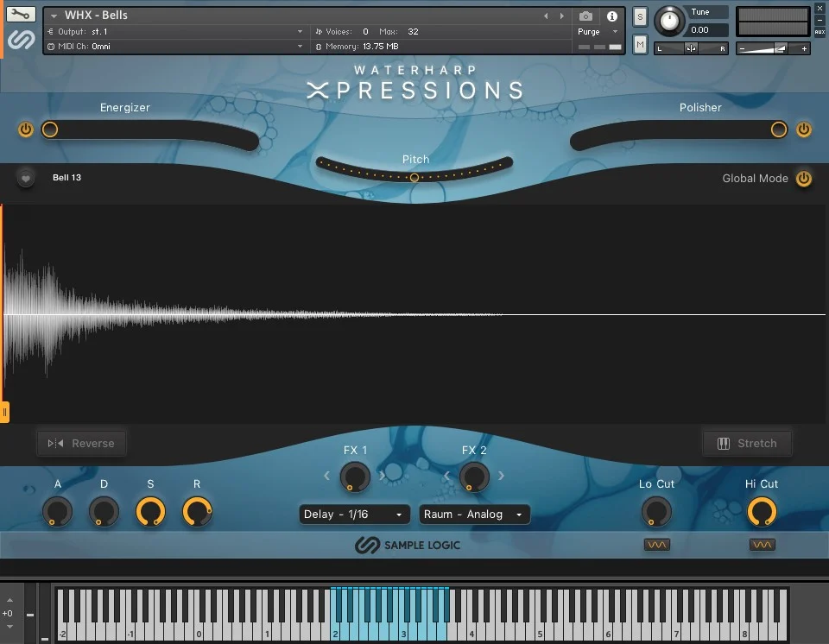Click the pan center icon
829x644 pixels.
691,48
